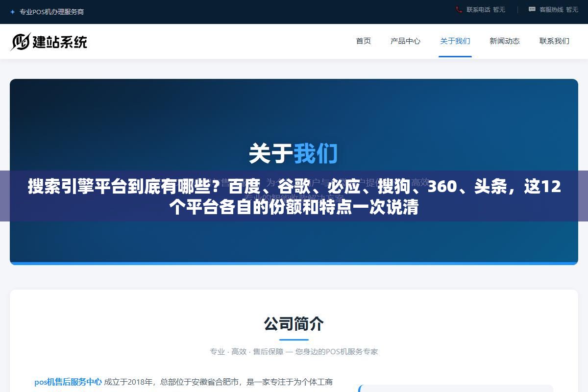Screen dimensions: 588x392
Task: Open the 首页 menu item
Action: (363, 41)
